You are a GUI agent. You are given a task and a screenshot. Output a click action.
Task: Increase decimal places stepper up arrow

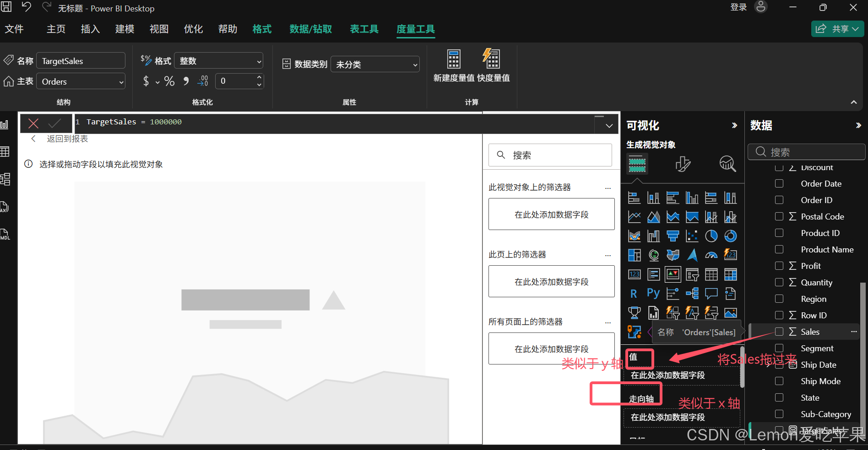pos(259,77)
